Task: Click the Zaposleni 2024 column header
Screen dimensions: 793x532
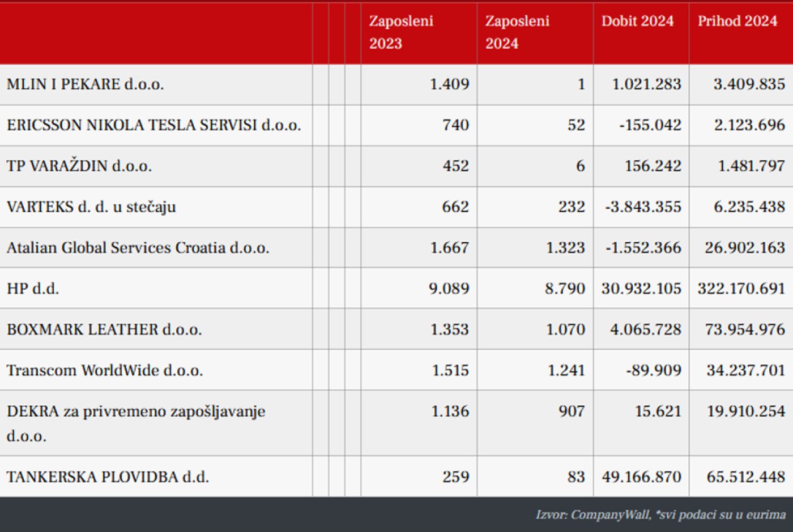Action: [517, 32]
